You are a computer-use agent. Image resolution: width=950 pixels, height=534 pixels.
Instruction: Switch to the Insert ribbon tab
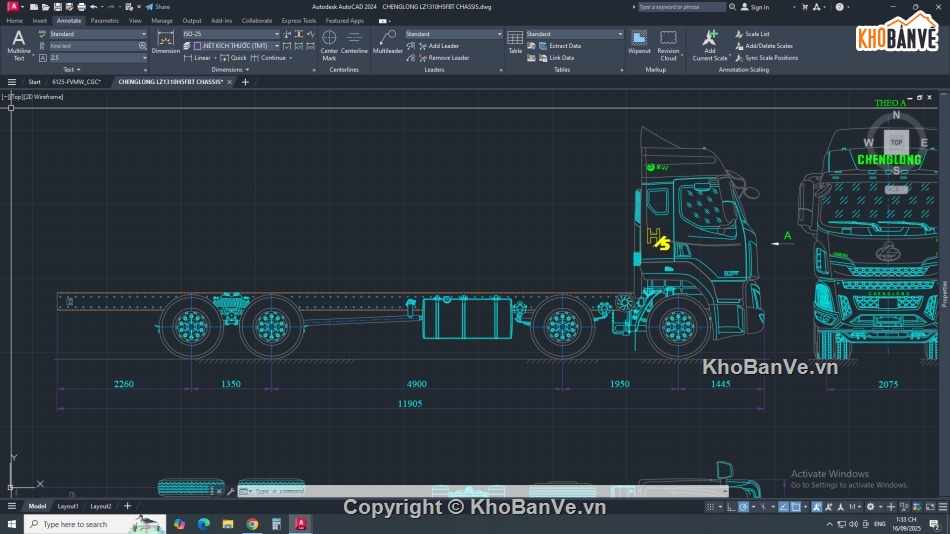[39, 21]
